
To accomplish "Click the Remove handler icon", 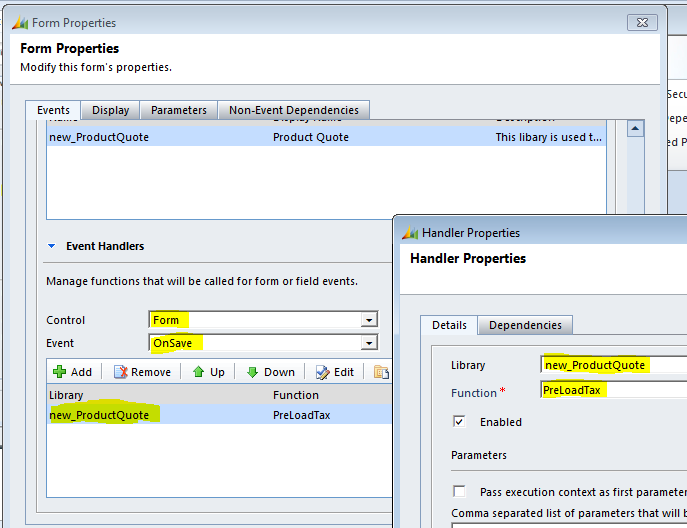I will click(x=120, y=372).
